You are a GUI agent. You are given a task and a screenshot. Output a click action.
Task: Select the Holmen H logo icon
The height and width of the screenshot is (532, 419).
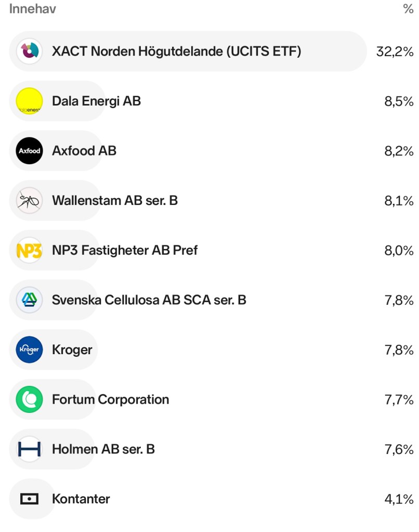click(x=29, y=449)
